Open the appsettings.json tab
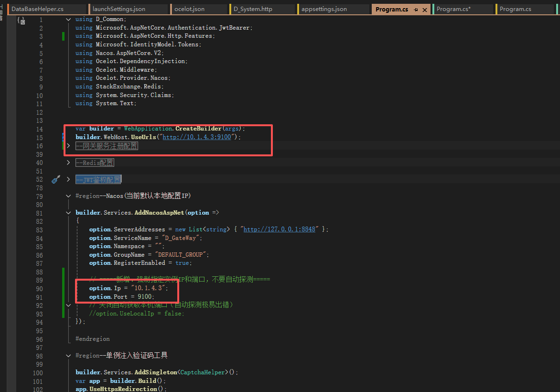This screenshot has height=392, width=560. [324, 9]
